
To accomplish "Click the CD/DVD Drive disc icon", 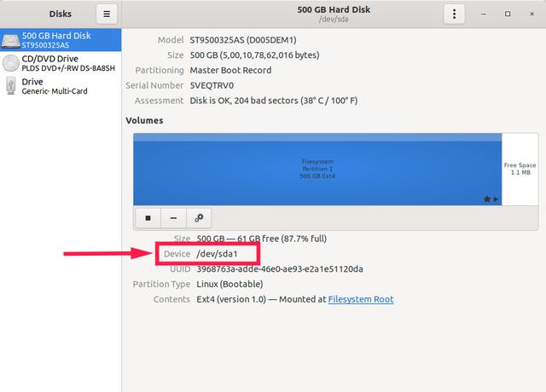I will point(11,63).
